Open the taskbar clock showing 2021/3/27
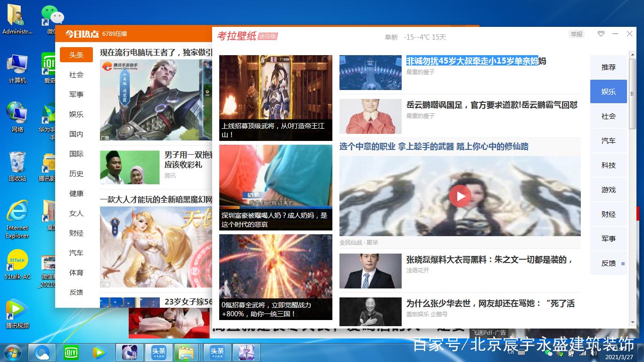 click(619, 353)
